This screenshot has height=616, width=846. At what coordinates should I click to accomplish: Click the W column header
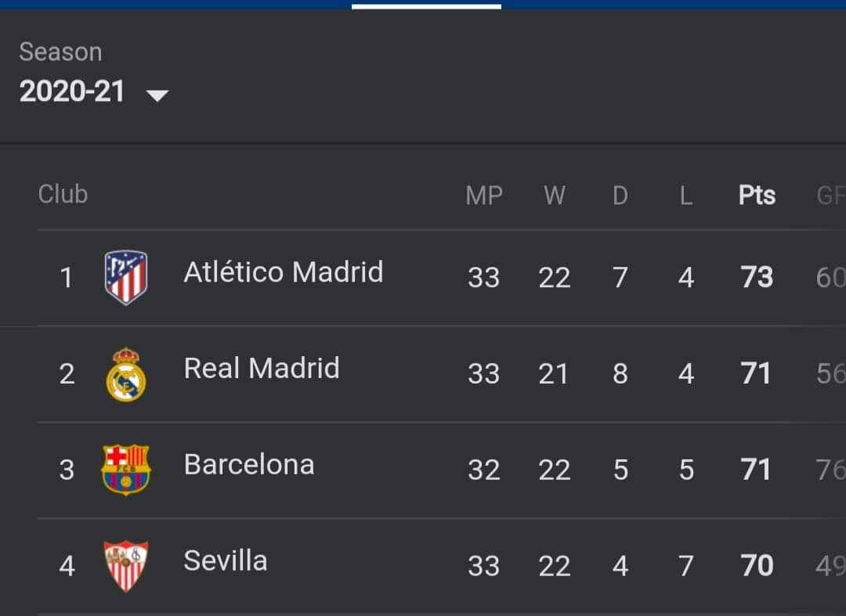click(x=555, y=195)
